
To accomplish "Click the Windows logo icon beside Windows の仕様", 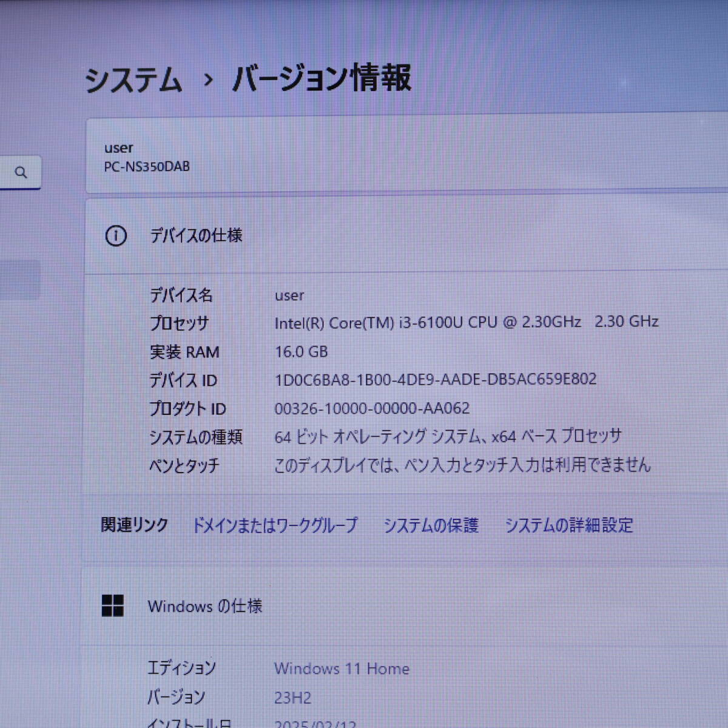I will pyautogui.click(x=113, y=605).
